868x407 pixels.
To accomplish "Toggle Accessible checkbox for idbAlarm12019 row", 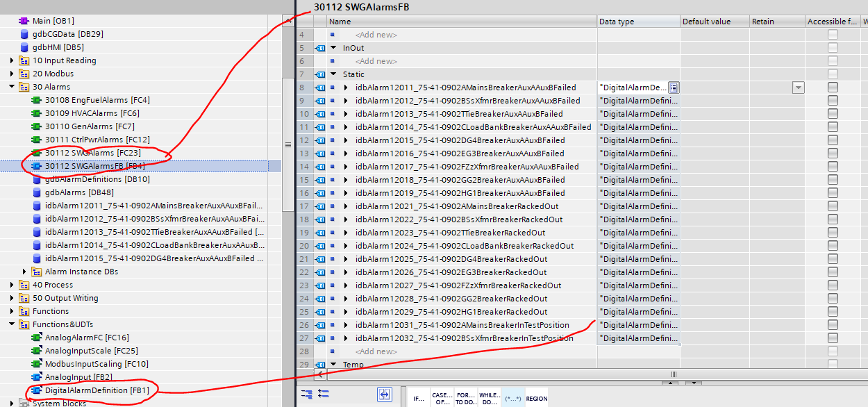I will click(x=833, y=193).
